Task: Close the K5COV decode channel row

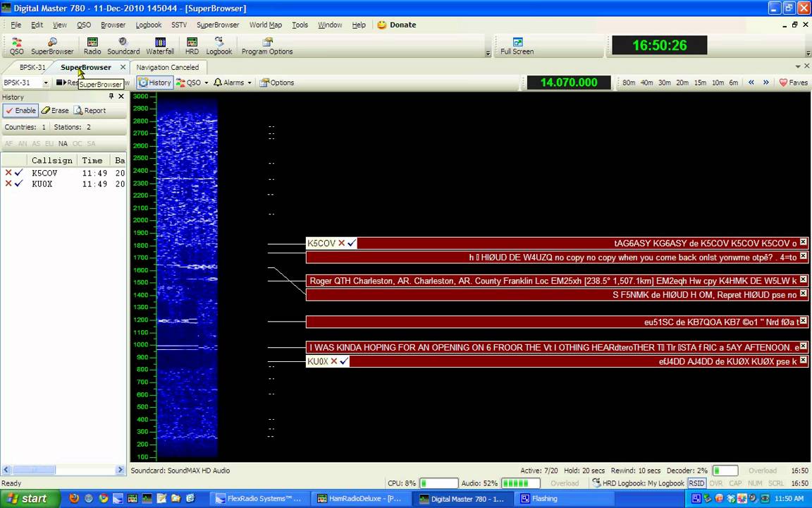Action: point(803,242)
